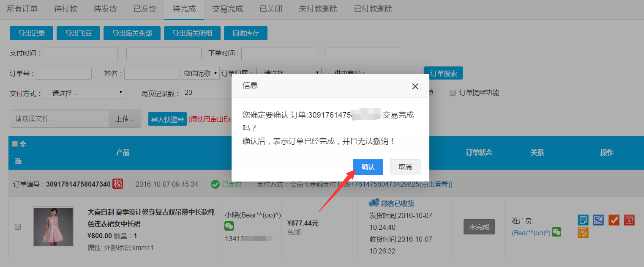
Task: Click the paper plane shipping icon
Action: click(x=598, y=220)
